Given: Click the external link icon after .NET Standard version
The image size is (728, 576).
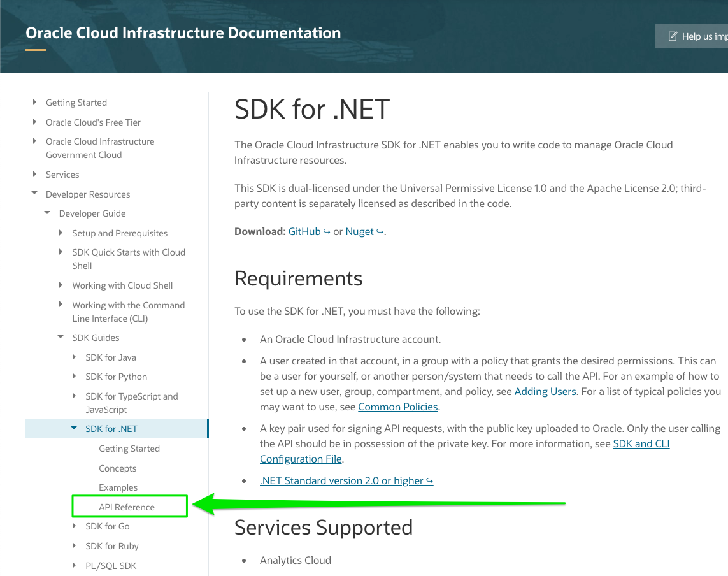Looking at the screenshot, I should [x=429, y=480].
